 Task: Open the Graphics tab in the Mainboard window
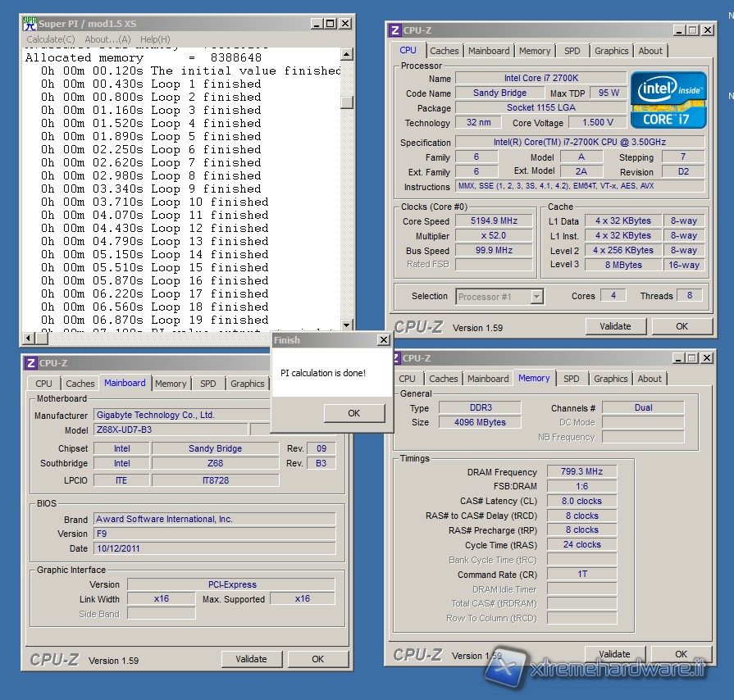point(247,384)
